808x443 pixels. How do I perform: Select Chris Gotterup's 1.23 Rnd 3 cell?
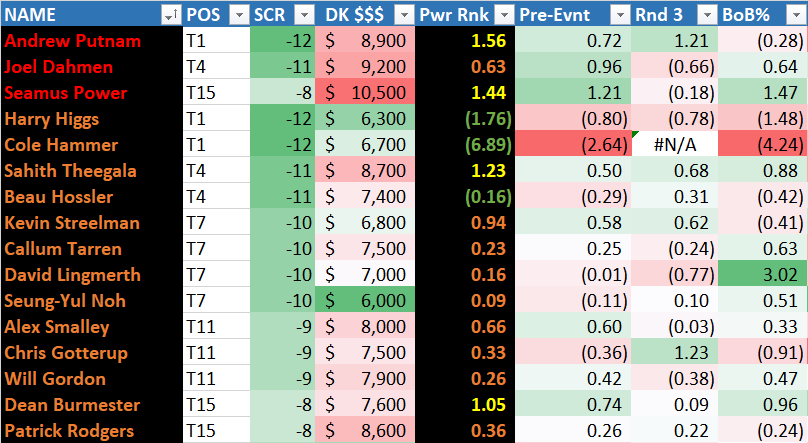pyautogui.click(x=675, y=353)
